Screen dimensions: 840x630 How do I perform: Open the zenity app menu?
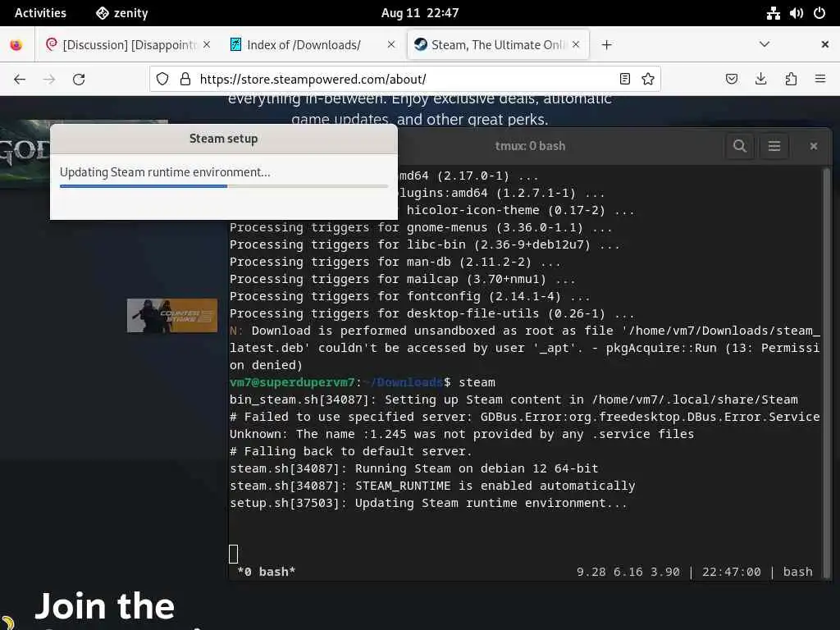click(121, 13)
